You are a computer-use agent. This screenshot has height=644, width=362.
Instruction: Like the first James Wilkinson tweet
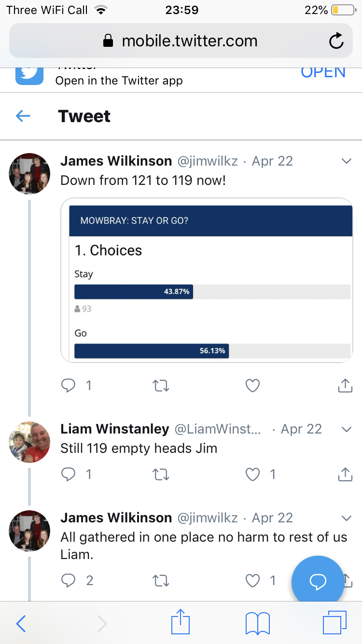pyautogui.click(x=253, y=385)
